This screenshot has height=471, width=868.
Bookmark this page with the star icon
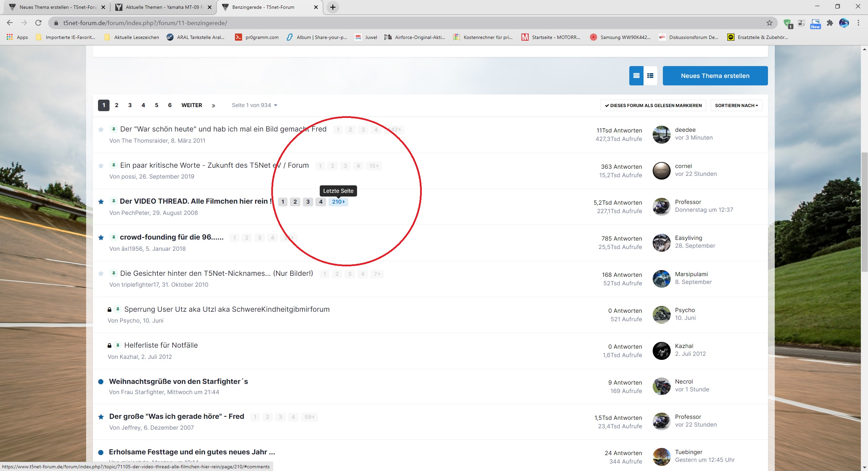769,23
